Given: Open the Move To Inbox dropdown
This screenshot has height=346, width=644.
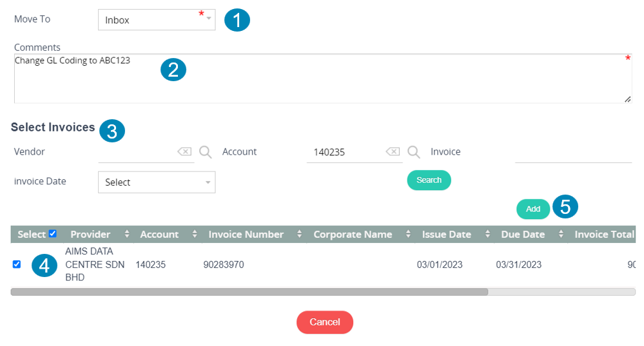Looking at the screenshot, I should [157, 20].
